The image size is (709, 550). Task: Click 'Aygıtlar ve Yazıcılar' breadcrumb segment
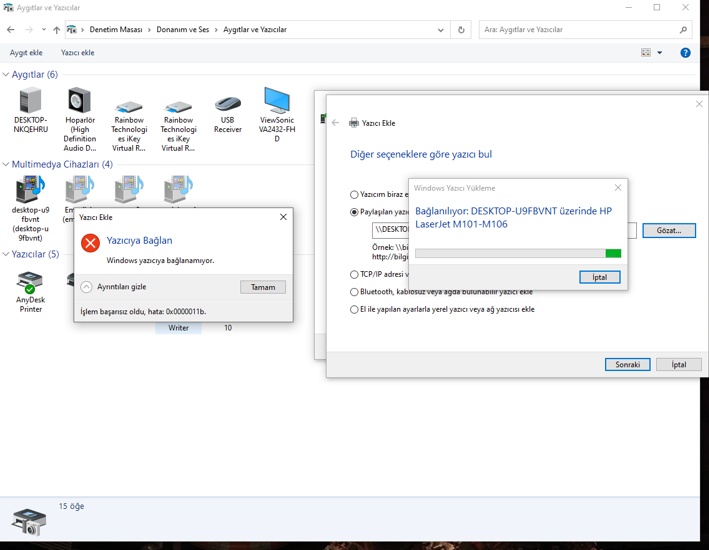pyautogui.click(x=255, y=29)
